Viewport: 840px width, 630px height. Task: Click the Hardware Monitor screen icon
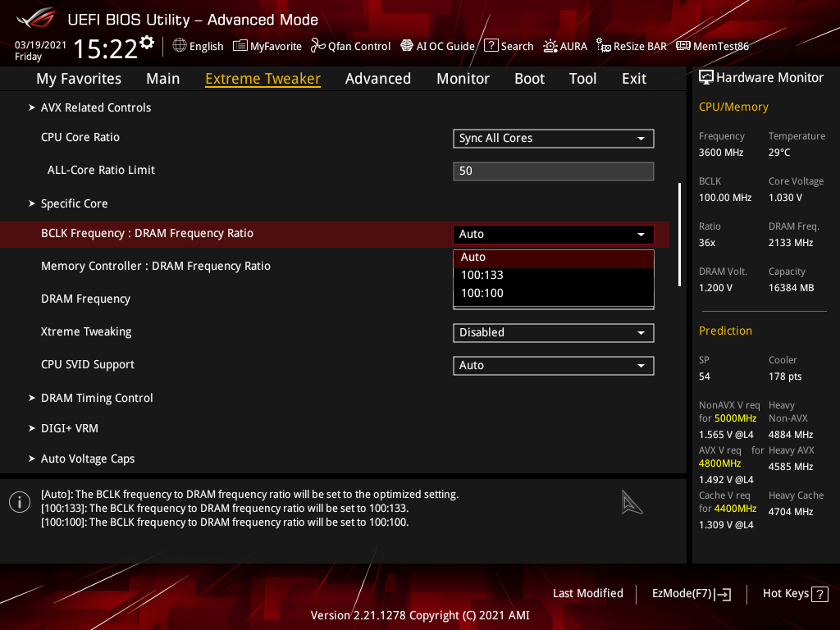(706, 78)
